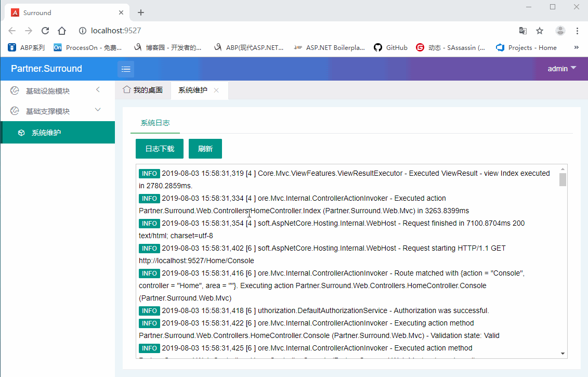Open the Chrome profile avatar
The image size is (588, 377).
click(x=560, y=31)
